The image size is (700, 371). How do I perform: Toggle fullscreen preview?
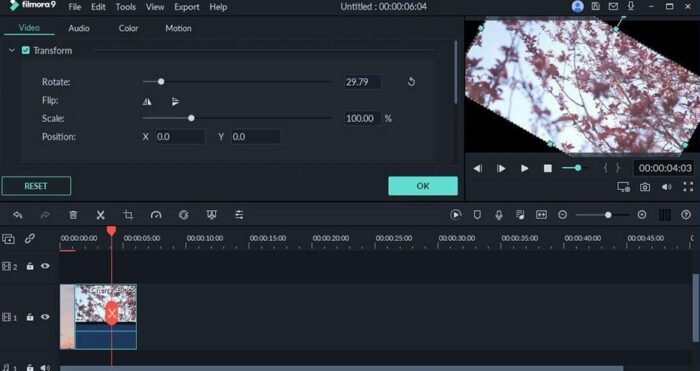coord(688,187)
